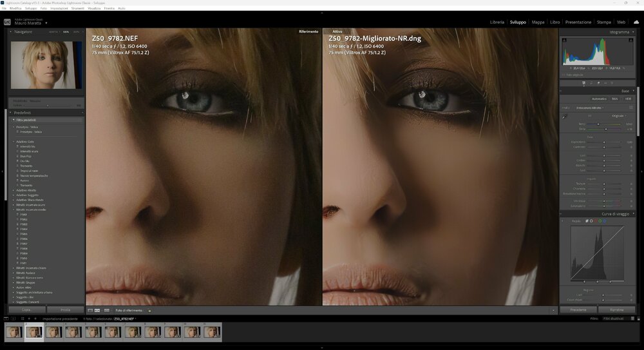Viewport: 644px width, 350px height.
Task: Select the last filmstrip thumbnail
Action: point(212,332)
